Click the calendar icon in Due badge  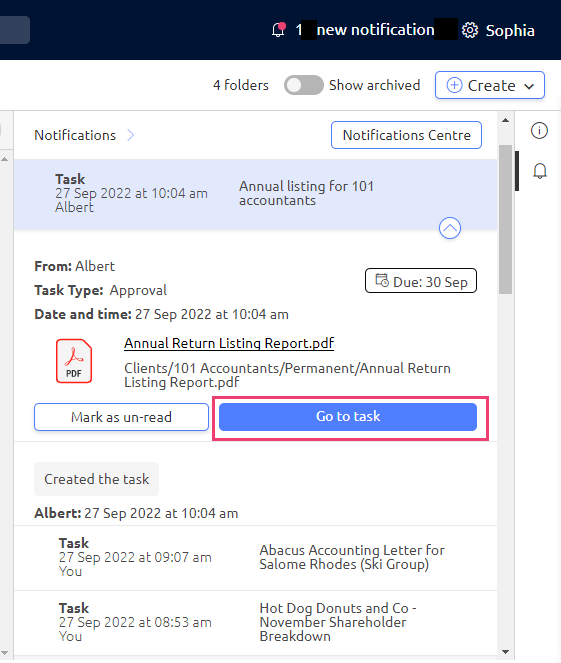point(382,280)
